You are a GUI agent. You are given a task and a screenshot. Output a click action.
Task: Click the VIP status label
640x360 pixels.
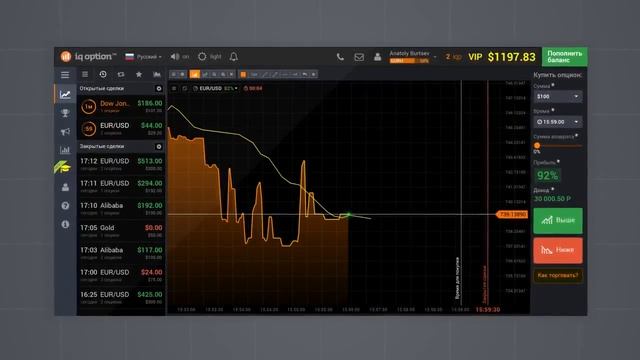tap(475, 57)
